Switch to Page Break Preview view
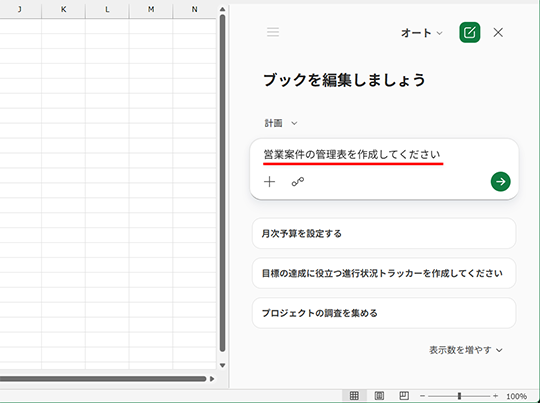 (x=404, y=396)
